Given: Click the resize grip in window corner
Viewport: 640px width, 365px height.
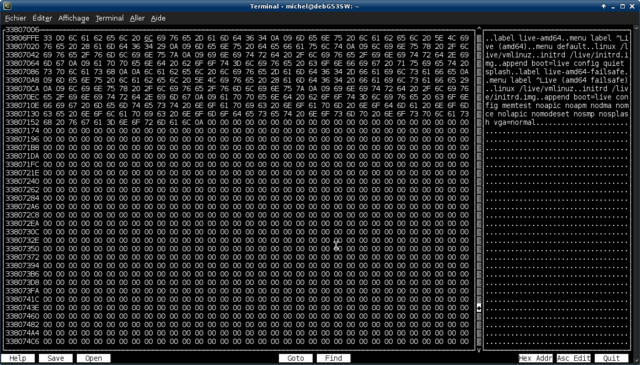Looking at the screenshot, I should point(636,361).
